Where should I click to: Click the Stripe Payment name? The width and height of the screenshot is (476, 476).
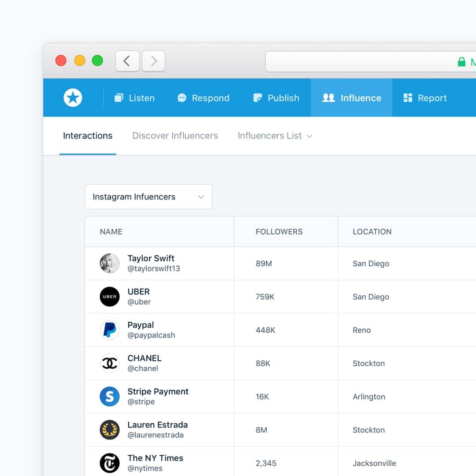tap(158, 392)
